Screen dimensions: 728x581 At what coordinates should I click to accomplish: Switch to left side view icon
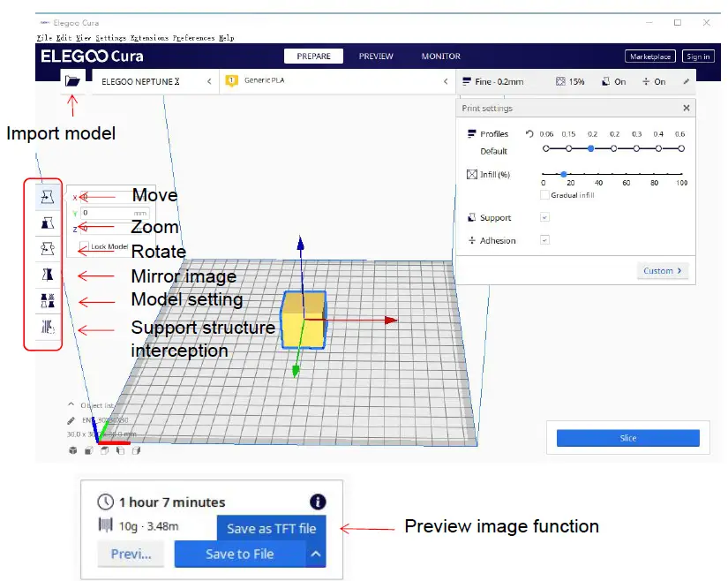click(120, 450)
